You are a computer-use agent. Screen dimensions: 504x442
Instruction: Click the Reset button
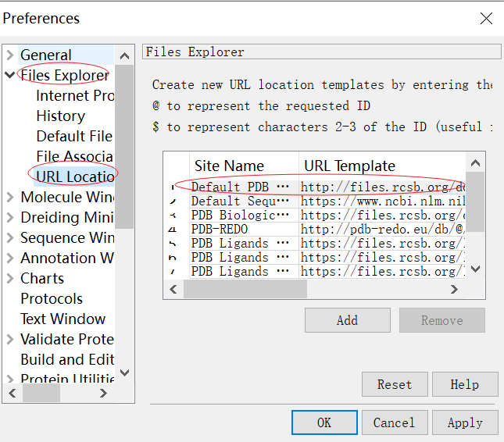[x=394, y=384]
